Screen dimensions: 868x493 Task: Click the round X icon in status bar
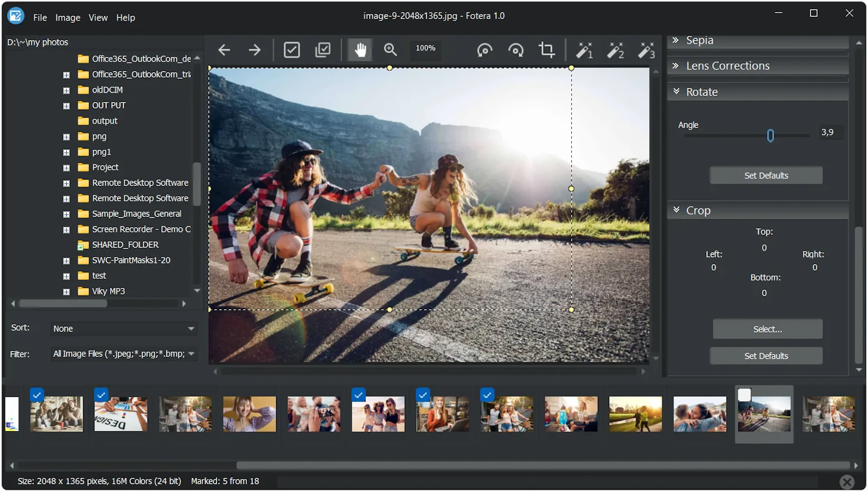(x=847, y=482)
